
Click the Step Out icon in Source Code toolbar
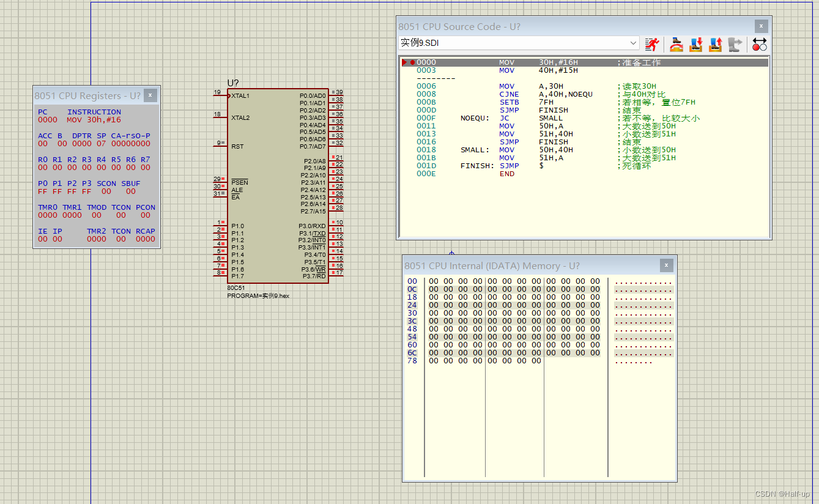(716, 44)
